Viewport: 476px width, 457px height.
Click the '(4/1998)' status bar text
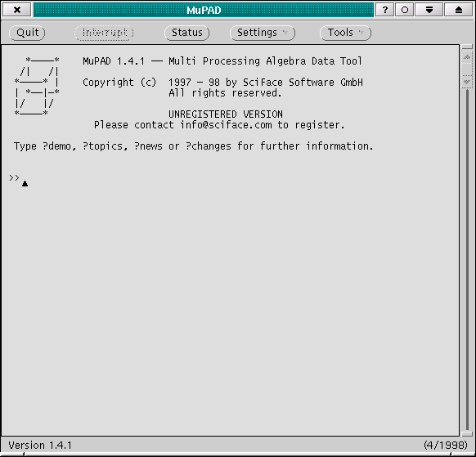tap(446, 446)
